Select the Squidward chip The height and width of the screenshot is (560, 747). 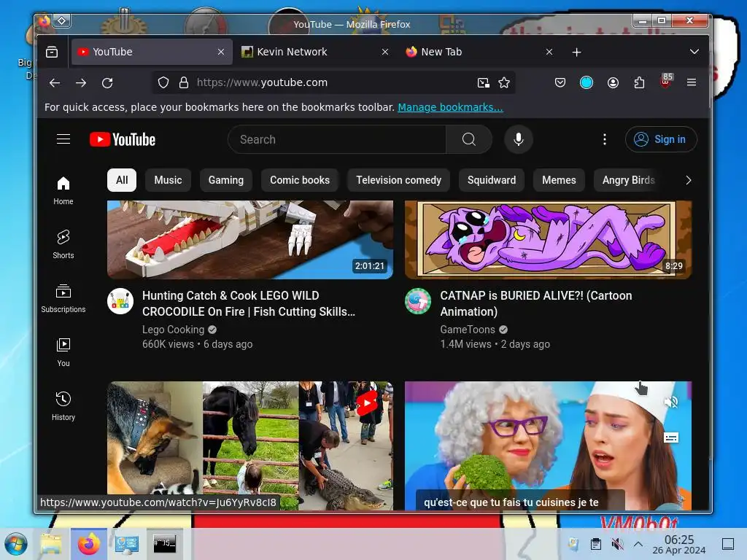pyautogui.click(x=492, y=180)
